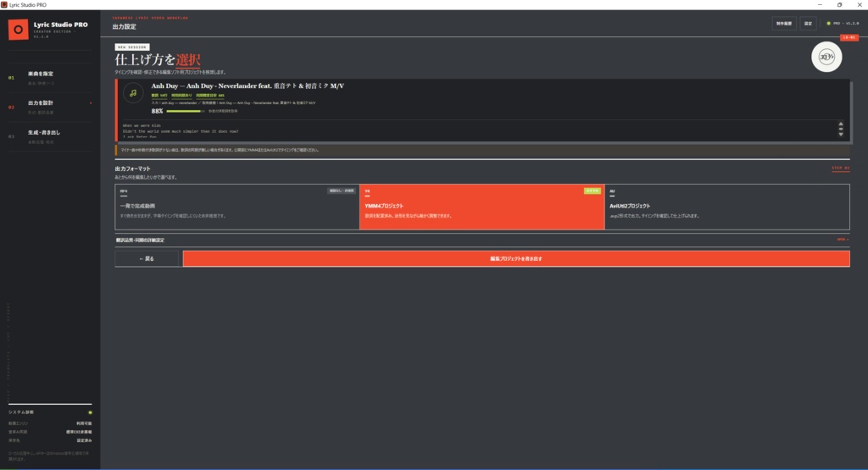Click the 88% sync progress bar
868x470 pixels.
pyautogui.click(x=186, y=111)
